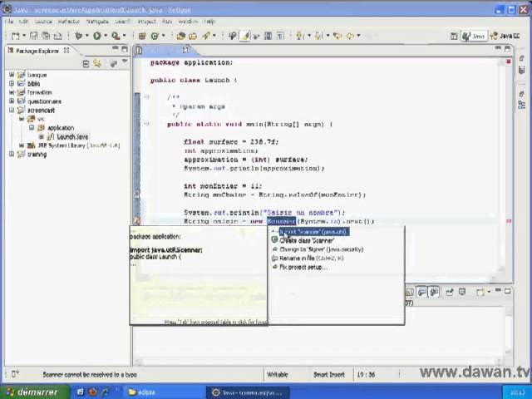The width and height of the screenshot is (532, 399).
Task: Click the red error mark in overview ruler
Action: tap(509, 221)
